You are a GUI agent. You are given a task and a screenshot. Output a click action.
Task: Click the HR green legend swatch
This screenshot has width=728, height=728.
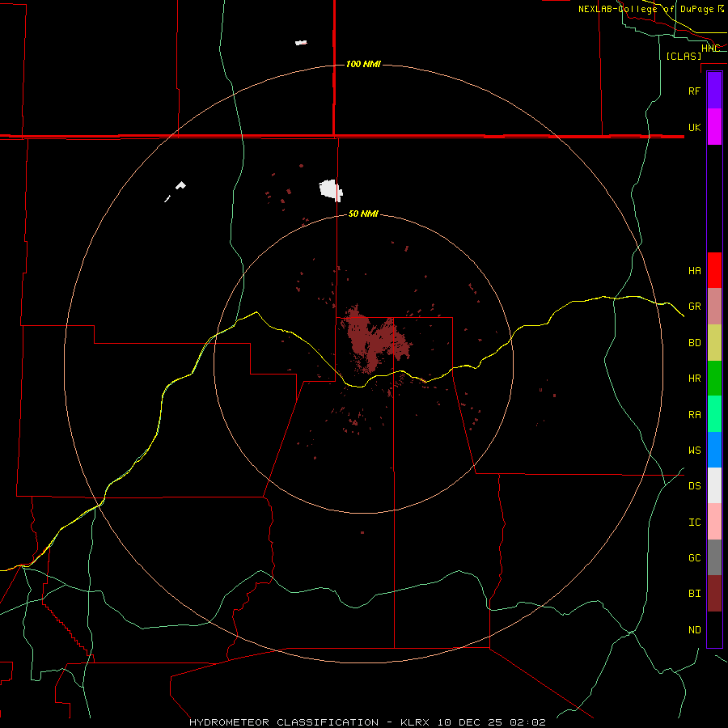coord(714,378)
